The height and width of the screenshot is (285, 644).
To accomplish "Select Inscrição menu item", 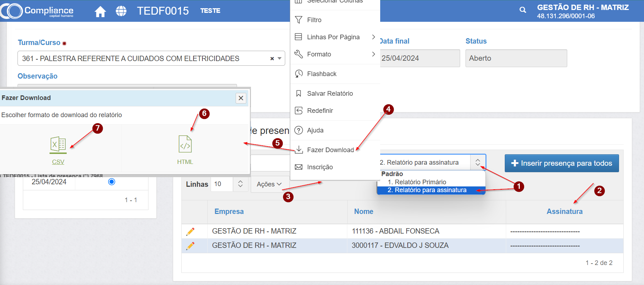I will 335,167.
